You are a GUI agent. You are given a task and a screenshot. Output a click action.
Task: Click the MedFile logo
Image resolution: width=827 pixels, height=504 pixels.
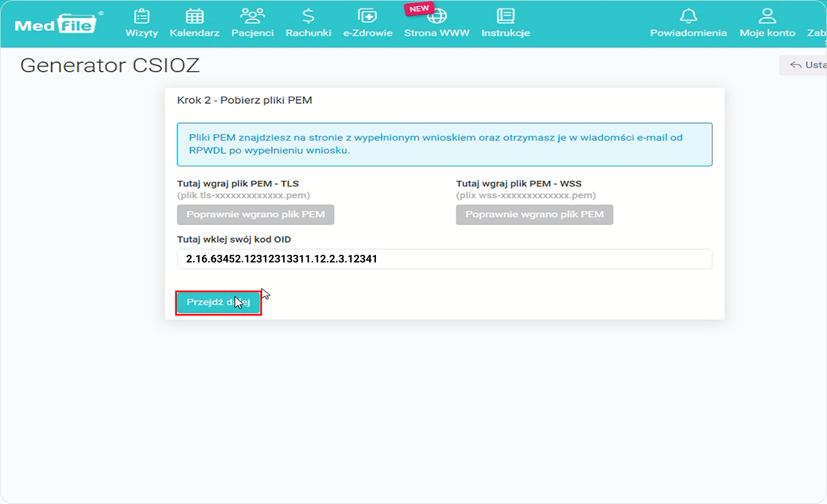coord(57,24)
